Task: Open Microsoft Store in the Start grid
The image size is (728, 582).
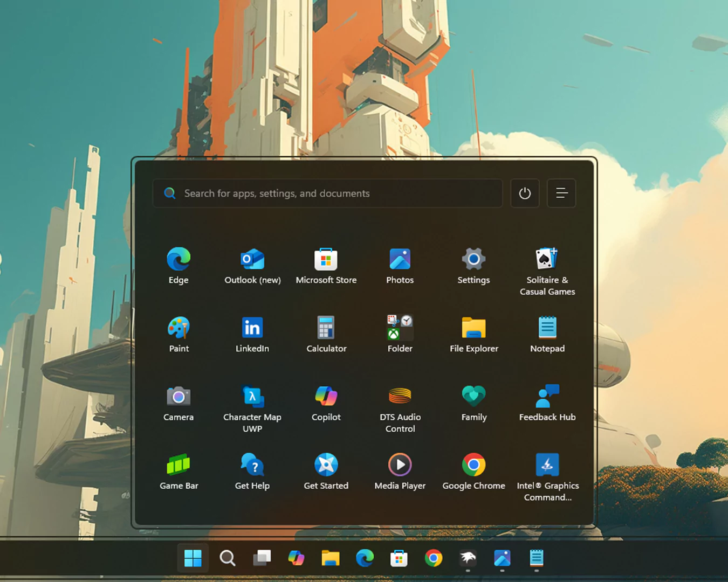Action: (x=326, y=266)
